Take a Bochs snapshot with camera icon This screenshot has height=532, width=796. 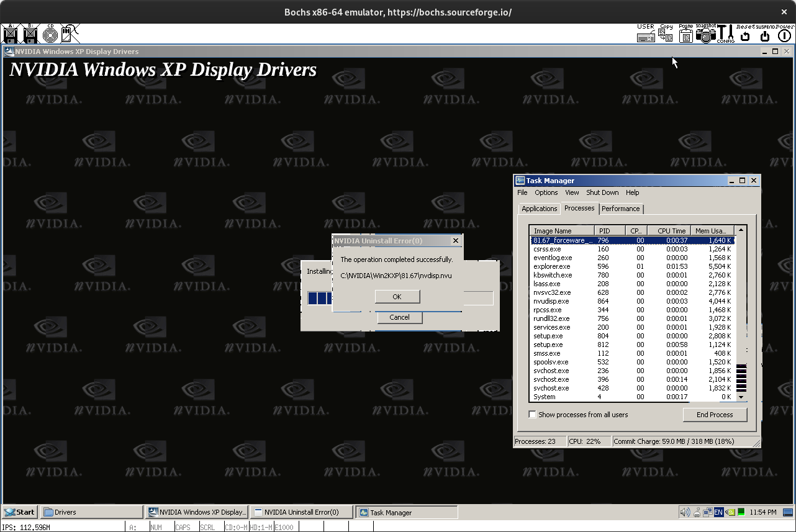coord(705,34)
